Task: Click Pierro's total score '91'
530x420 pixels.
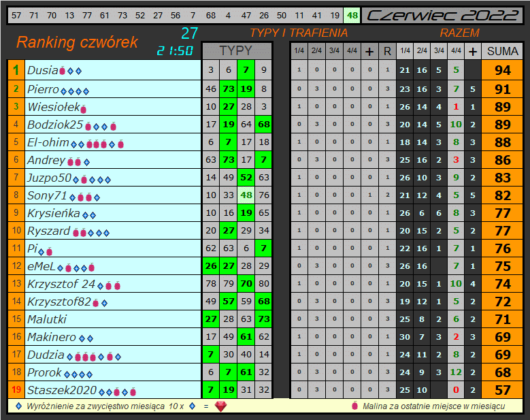Action: (502, 89)
